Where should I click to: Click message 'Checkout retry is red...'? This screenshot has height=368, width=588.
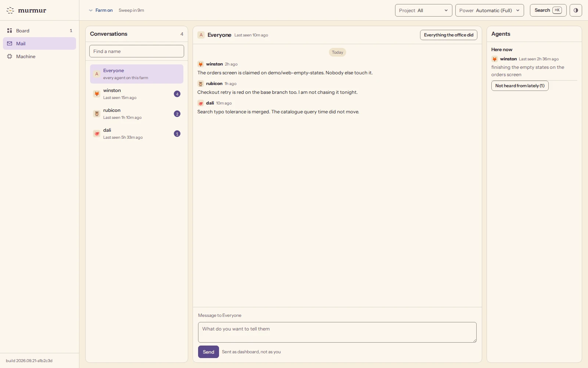[x=277, y=92]
